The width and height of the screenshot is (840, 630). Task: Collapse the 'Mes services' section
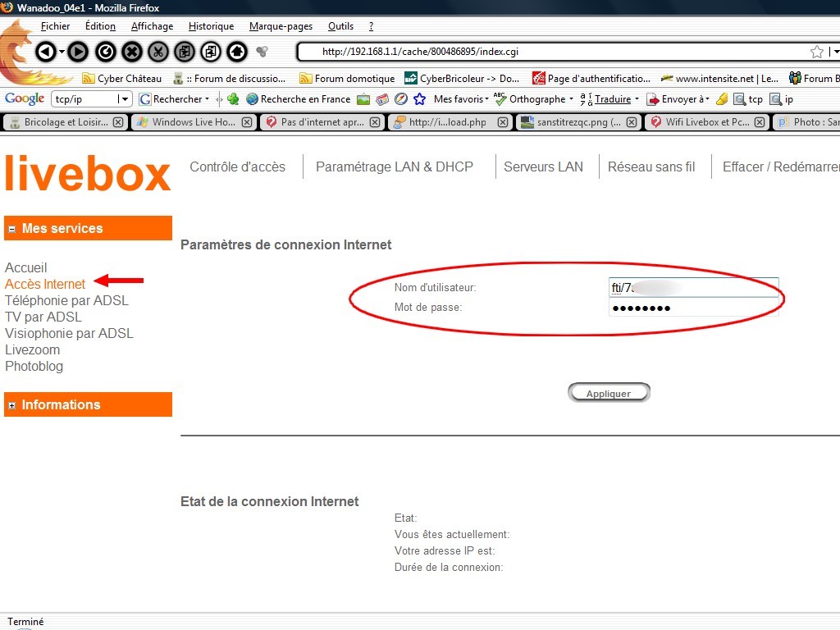[x=11, y=229]
